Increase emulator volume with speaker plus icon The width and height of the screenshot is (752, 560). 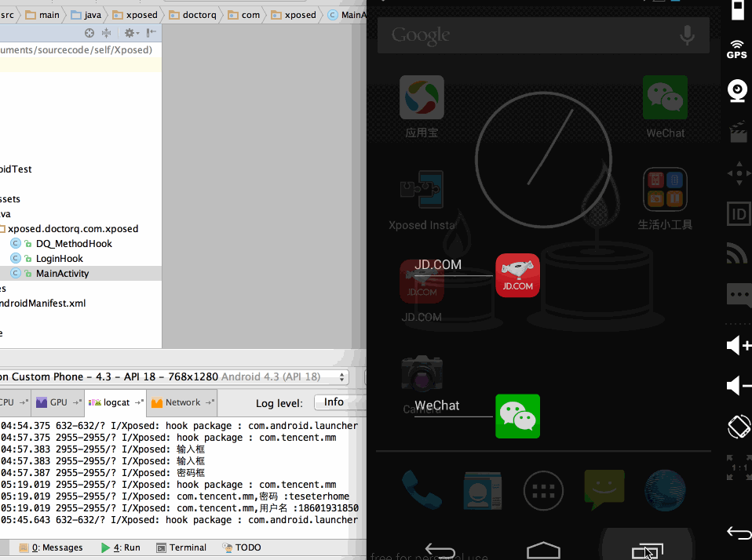click(738, 345)
